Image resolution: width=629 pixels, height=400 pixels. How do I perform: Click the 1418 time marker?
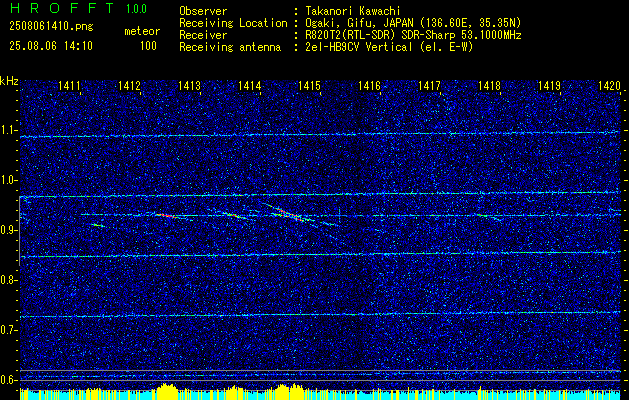[489, 85]
